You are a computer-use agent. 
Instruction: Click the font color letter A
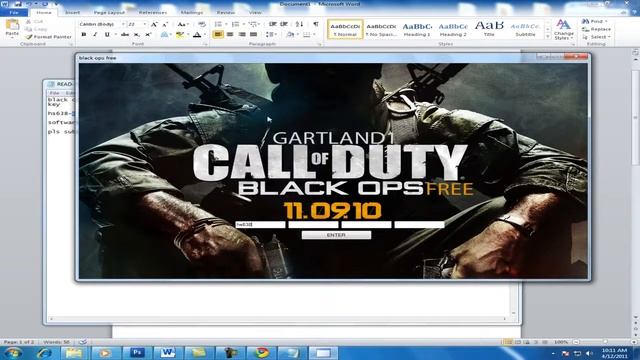tap(197, 35)
